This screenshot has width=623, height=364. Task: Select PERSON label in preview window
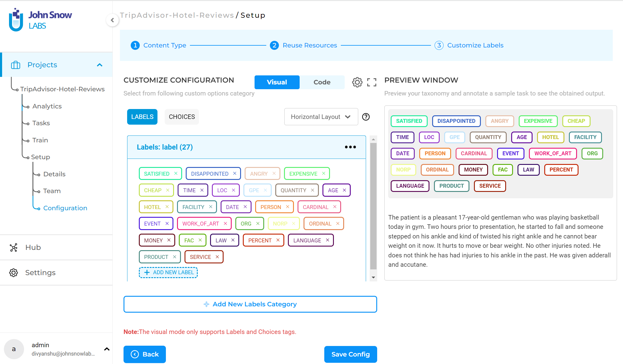point(435,153)
